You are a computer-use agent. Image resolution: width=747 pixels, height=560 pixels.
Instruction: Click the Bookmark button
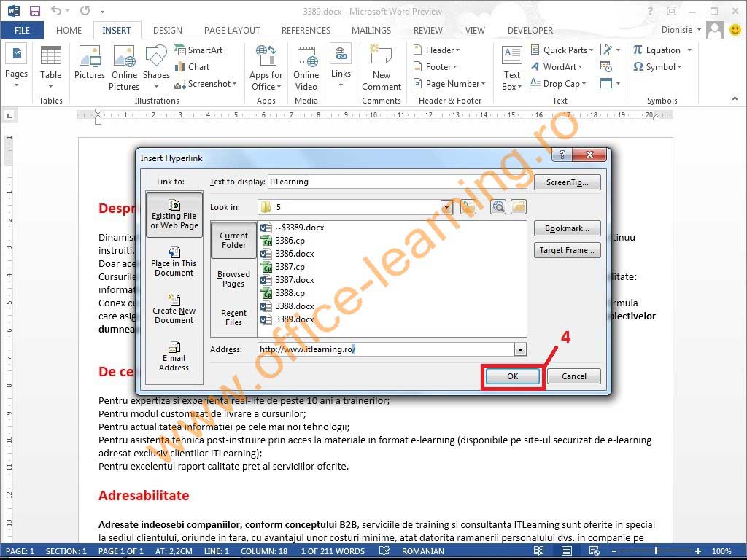coord(568,228)
